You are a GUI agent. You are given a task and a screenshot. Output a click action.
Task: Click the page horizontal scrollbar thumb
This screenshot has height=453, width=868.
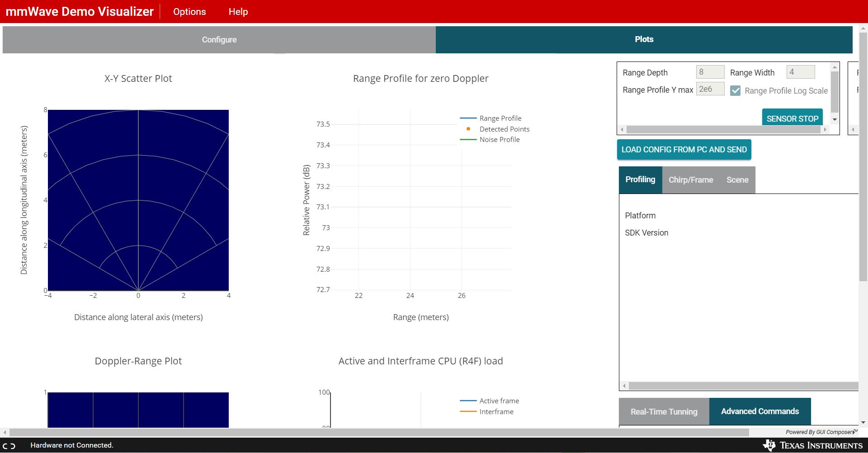click(379, 433)
